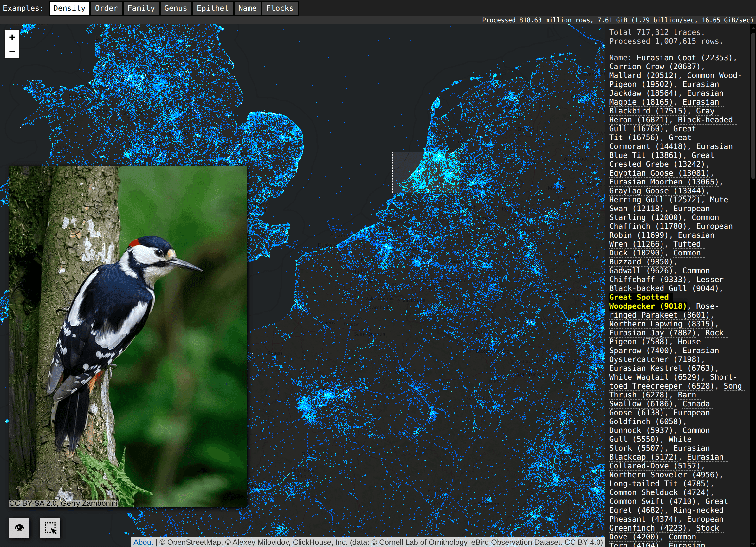This screenshot has height=547, width=756.
Task: Zoom in on the map with plus control
Action: pos(12,37)
